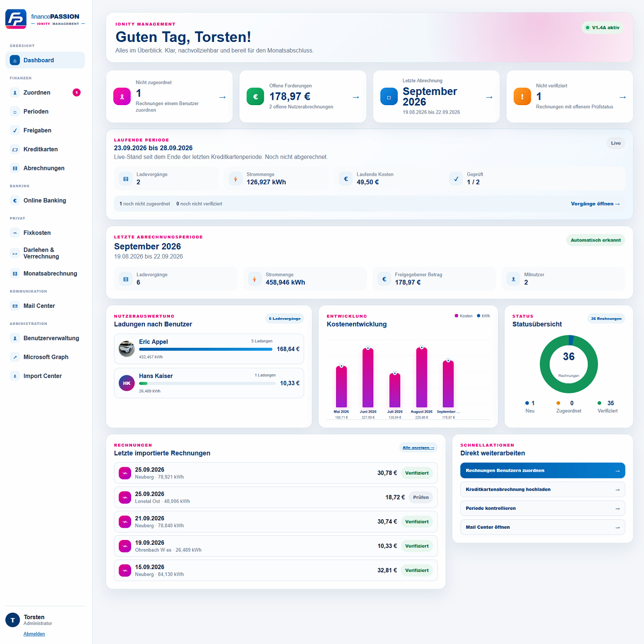The width and height of the screenshot is (644, 644).
Task: Click invoice row 25.09.2026 Neuberg 78,921 kWh
Action: click(276, 473)
